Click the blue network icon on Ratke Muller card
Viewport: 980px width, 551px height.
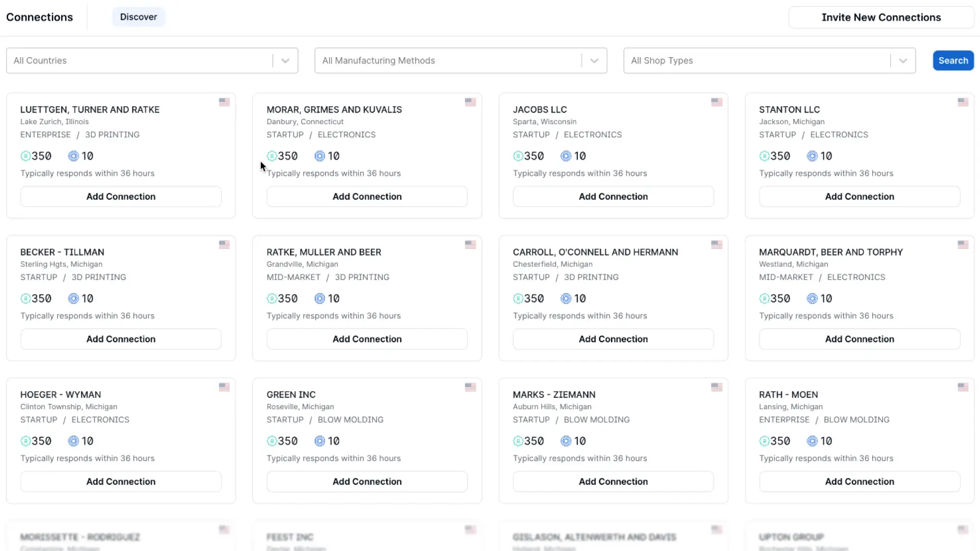[x=320, y=298]
